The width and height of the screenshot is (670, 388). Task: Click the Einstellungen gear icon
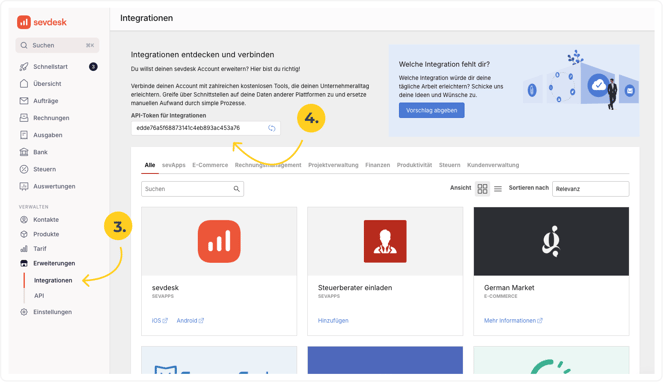point(24,312)
